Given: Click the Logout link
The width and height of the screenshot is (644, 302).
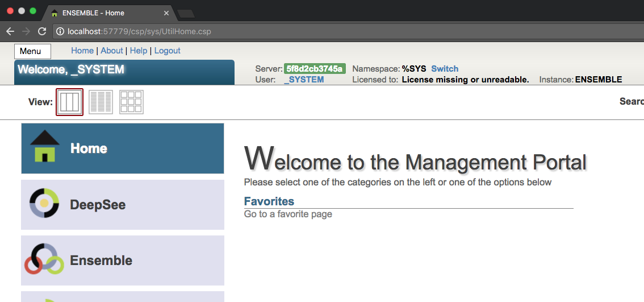Looking at the screenshot, I should point(167,51).
